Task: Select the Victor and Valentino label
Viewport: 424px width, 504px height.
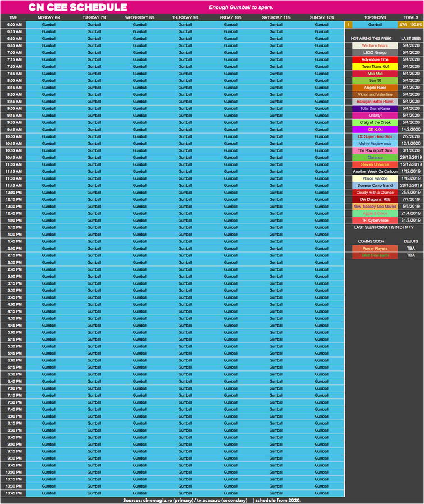Action: (375, 94)
